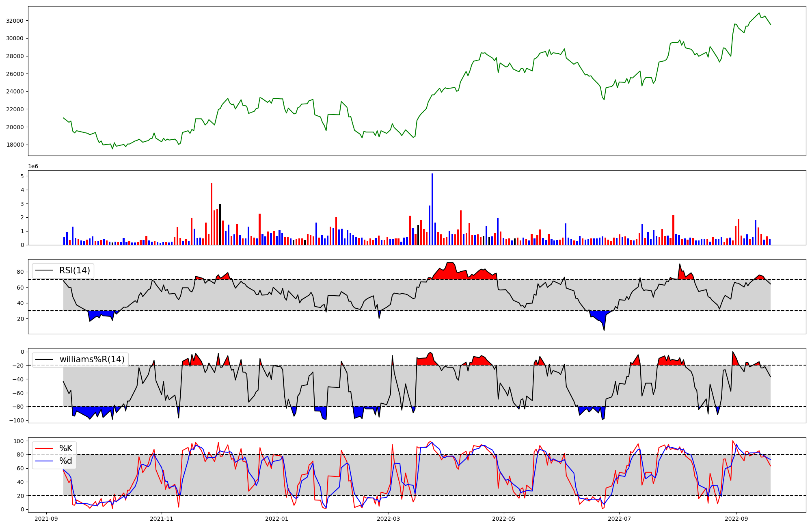This screenshot has height=528, width=812.
Task: Click the 2022-01 x-axis date label
Action: (x=277, y=519)
